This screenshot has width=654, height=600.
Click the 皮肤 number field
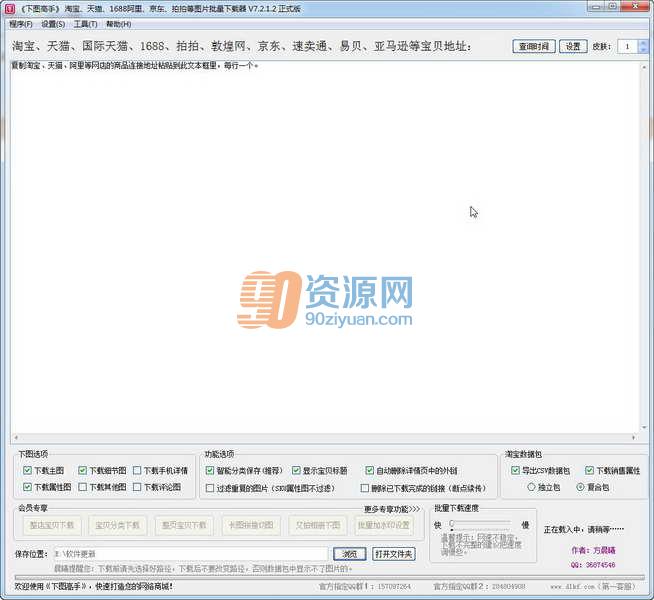pos(627,46)
